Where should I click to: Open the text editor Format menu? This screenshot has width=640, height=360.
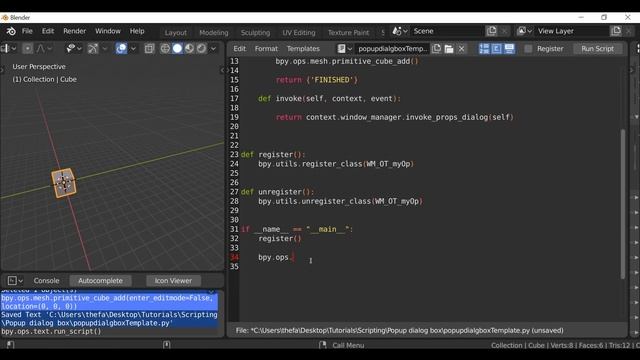pos(266,49)
